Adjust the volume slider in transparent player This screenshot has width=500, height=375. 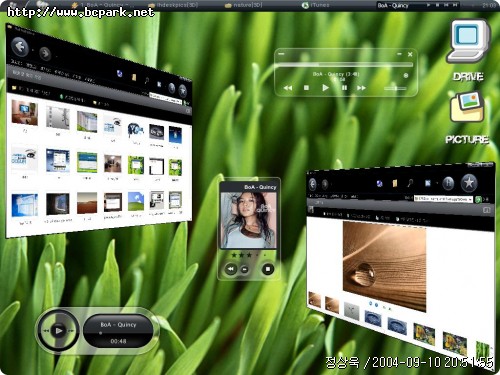tap(395, 88)
